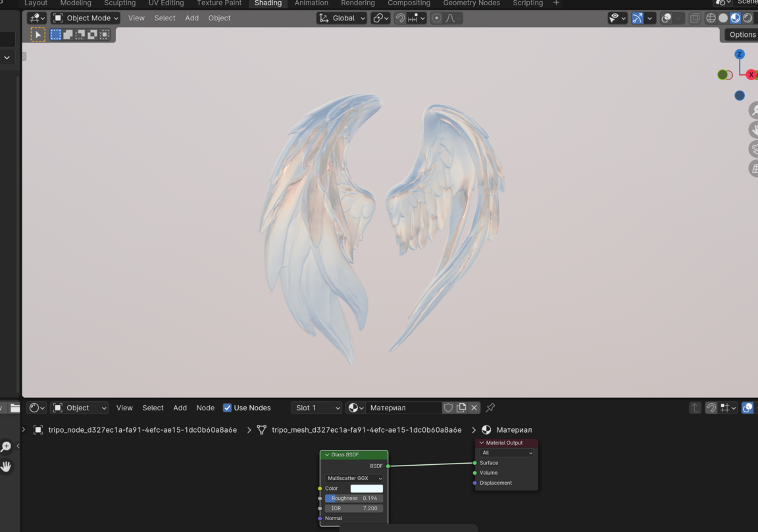Switch to the Animation workspace tab

tap(311, 3)
